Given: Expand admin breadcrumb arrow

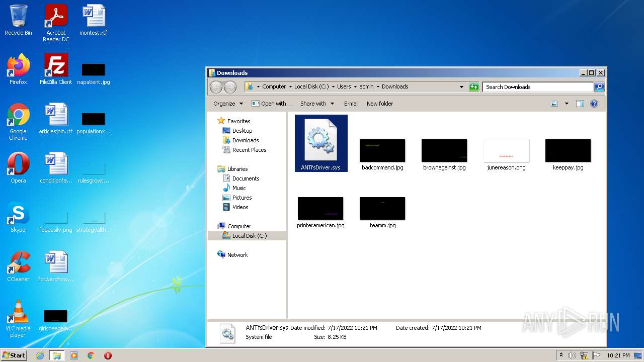Looking at the screenshot, I should 378,87.
